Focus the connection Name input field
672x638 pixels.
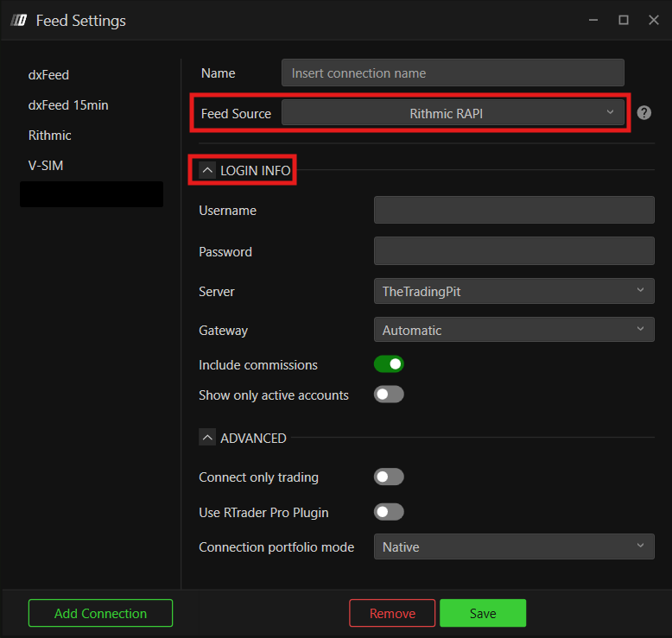tap(453, 73)
